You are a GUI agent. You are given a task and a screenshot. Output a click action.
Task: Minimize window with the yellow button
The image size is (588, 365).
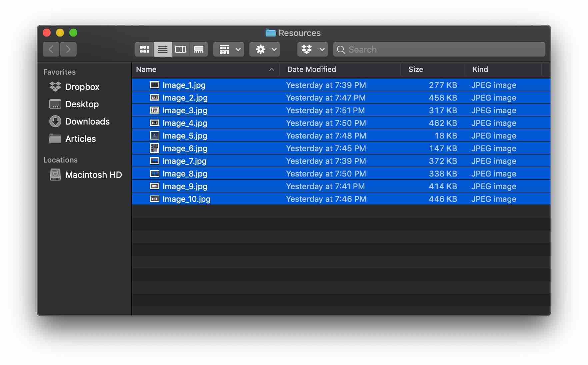pos(60,33)
